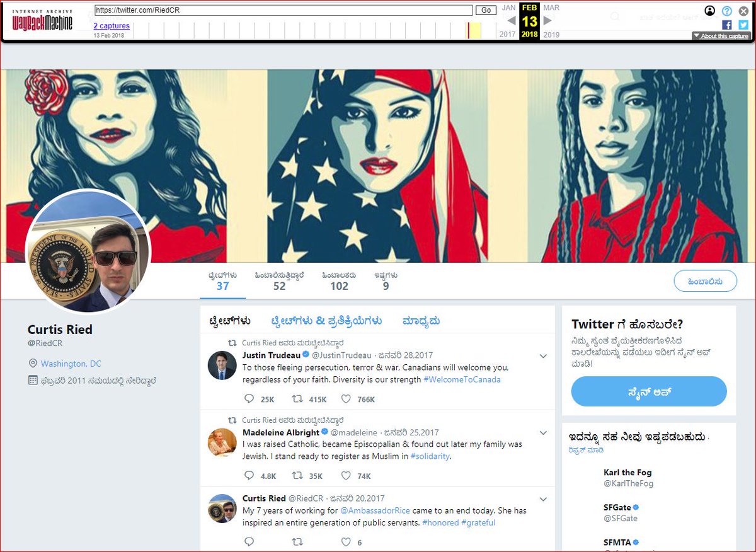The image size is (756, 552).
Task: Click Curtis Ried's small tweet avatar
Action: click(x=222, y=508)
